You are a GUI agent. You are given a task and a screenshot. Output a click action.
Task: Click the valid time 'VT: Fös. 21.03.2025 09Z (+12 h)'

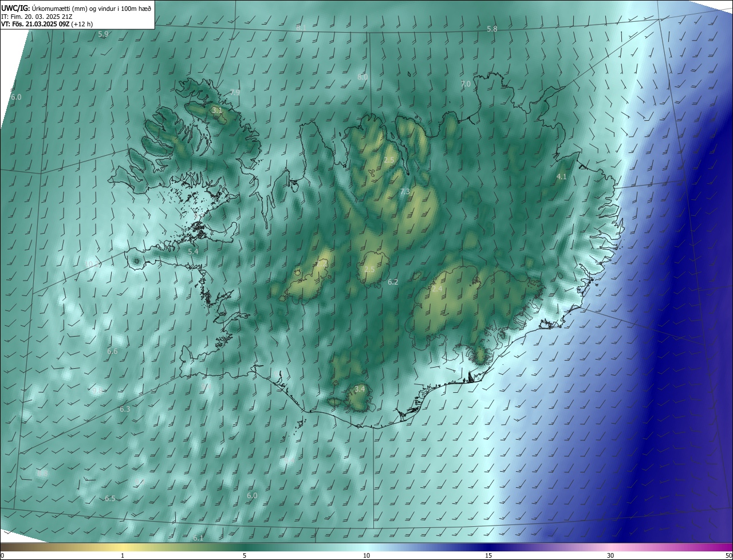[x=47, y=24]
